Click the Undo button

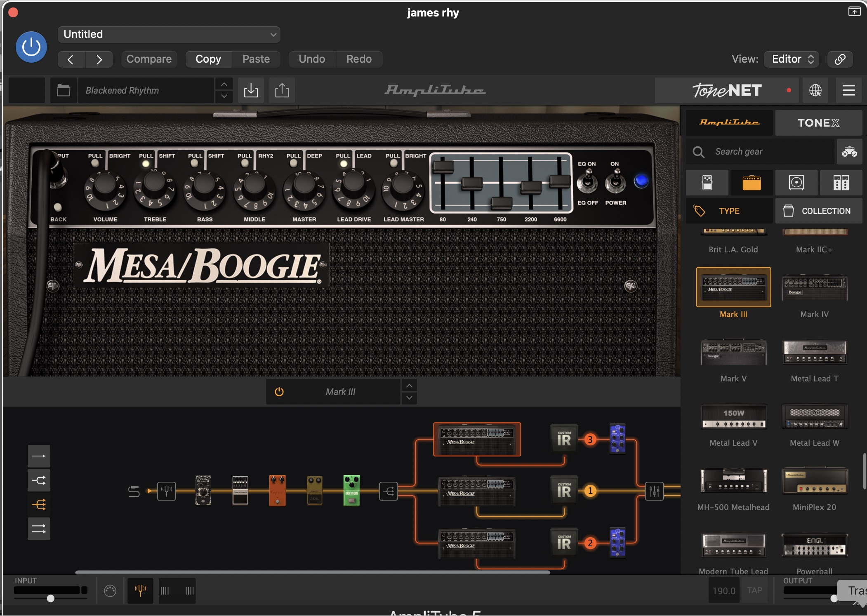[312, 59]
